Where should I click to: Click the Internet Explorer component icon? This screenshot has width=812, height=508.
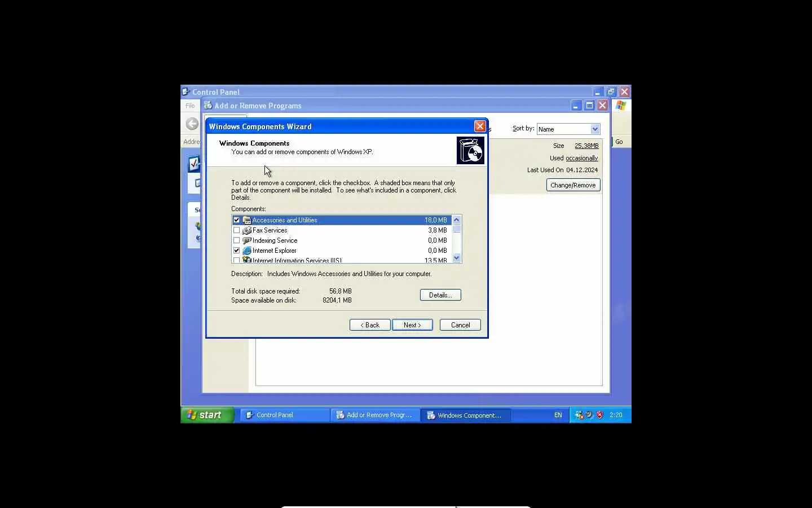(x=247, y=251)
